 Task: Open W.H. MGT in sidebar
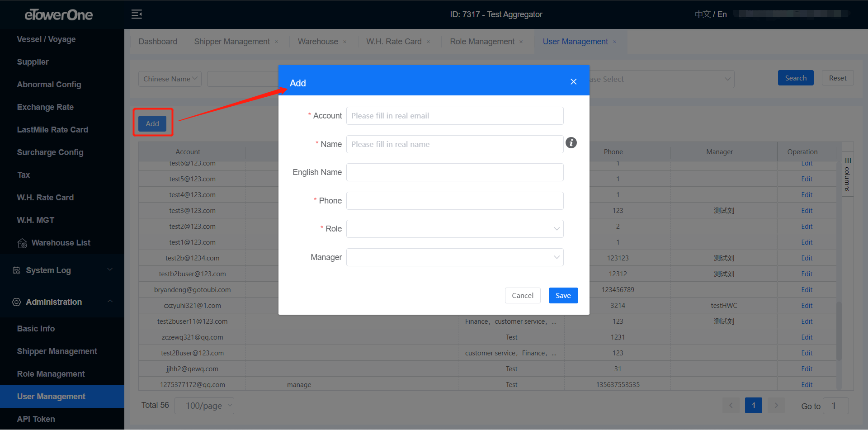[36, 220]
